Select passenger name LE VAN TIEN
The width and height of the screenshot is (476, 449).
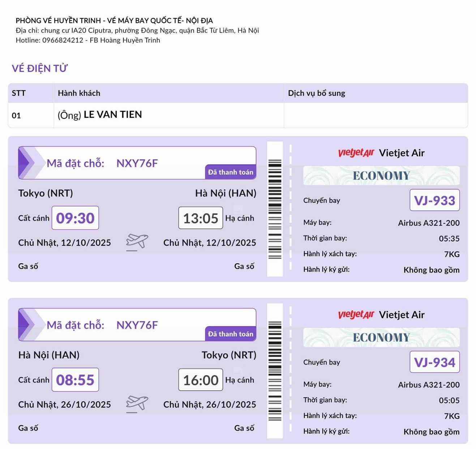113,115
